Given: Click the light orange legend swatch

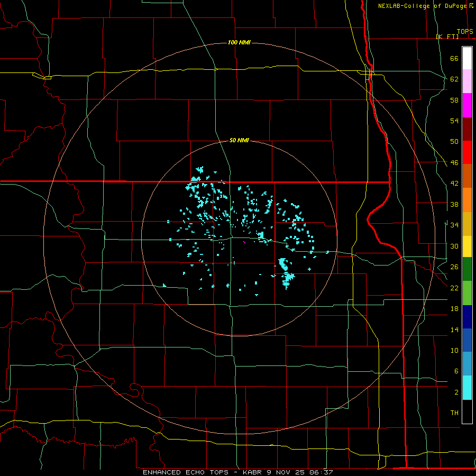Looking at the screenshot, I should [x=467, y=200].
